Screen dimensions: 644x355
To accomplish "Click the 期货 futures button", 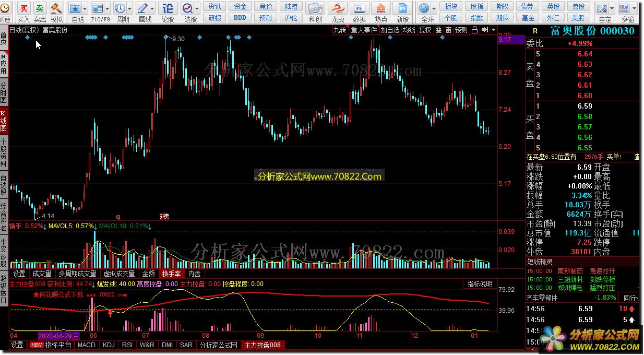I will click(502, 18).
